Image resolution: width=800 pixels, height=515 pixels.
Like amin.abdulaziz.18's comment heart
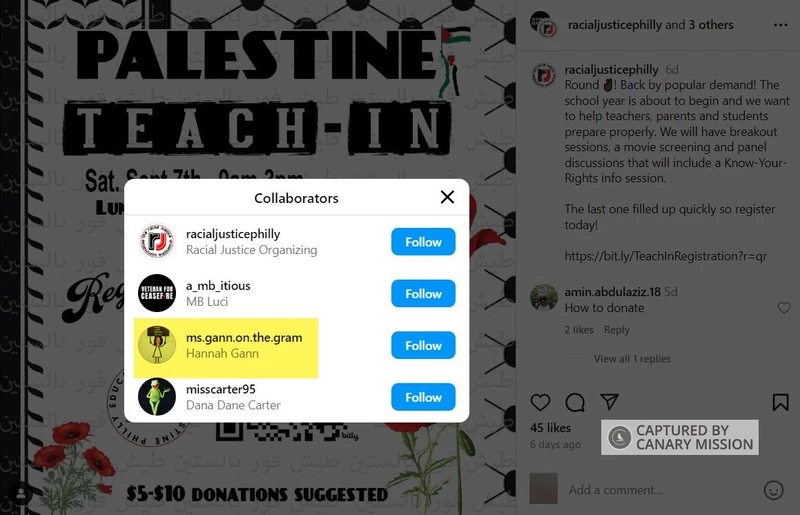click(x=784, y=307)
